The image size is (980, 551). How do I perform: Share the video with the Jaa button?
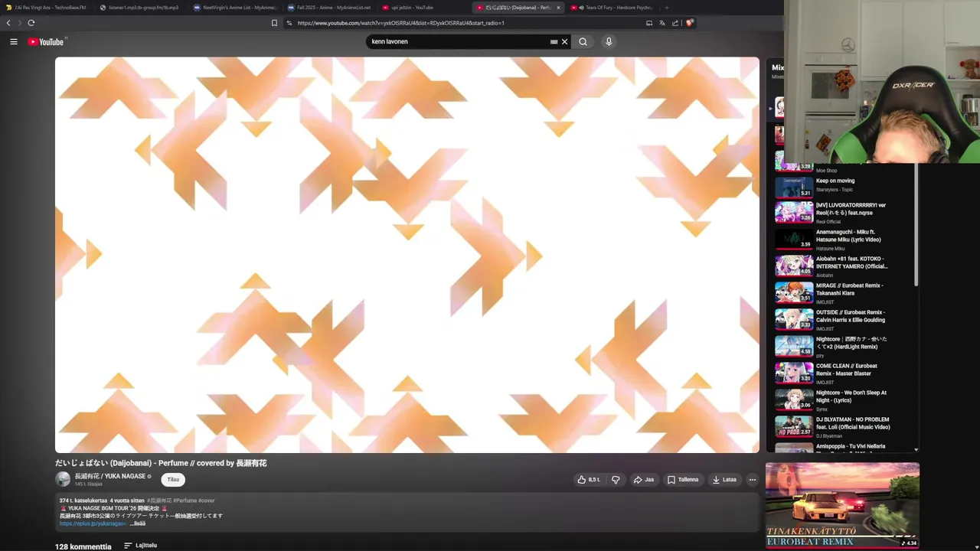click(643, 480)
